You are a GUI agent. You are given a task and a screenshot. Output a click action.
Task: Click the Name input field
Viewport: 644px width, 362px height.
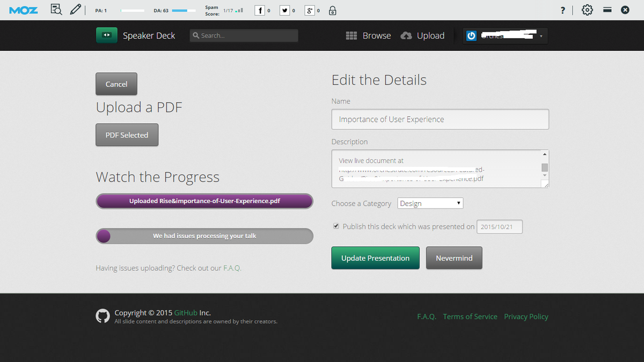pyautogui.click(x=440, y=119)
